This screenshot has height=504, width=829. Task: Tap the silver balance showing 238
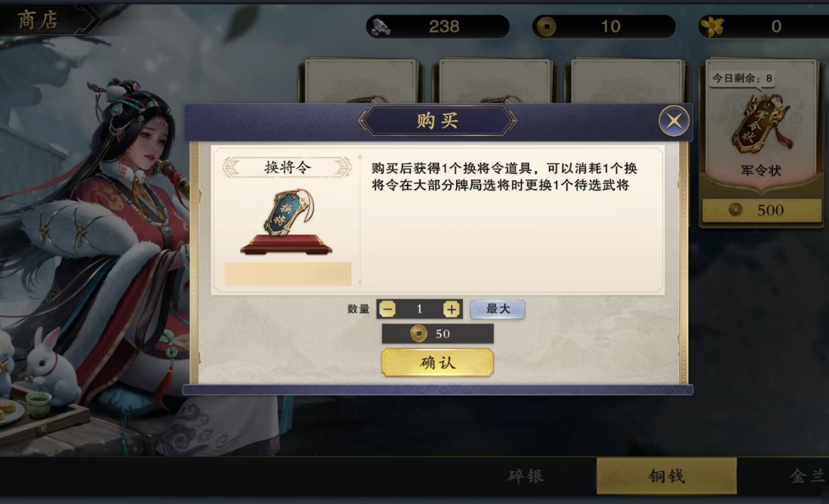[x=444, y=26]
